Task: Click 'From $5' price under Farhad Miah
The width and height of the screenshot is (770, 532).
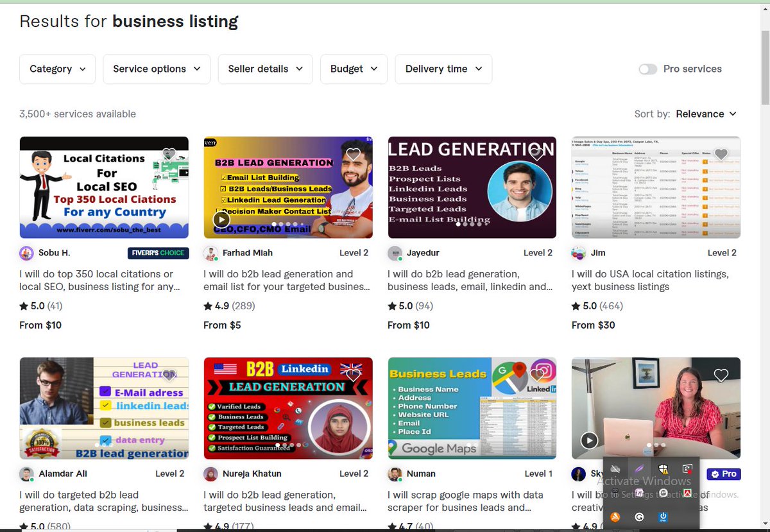Action: (x=222, y=325)
